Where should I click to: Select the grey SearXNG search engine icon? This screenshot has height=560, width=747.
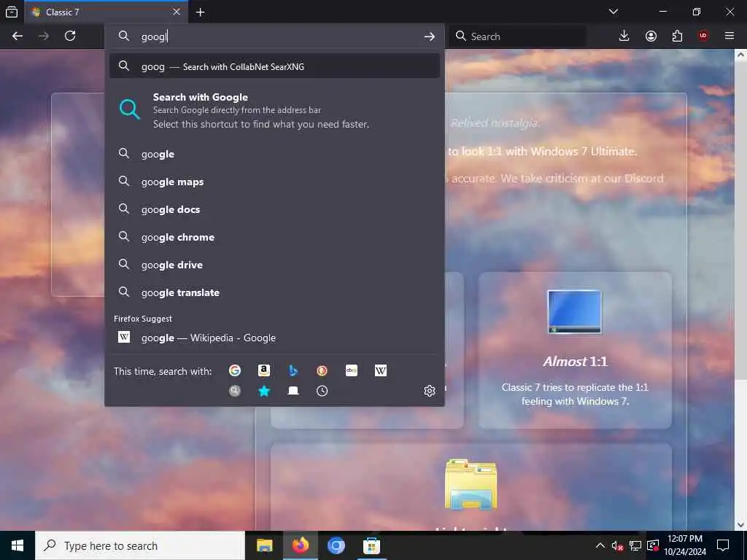pyautogui.click(x=235, y=391)
